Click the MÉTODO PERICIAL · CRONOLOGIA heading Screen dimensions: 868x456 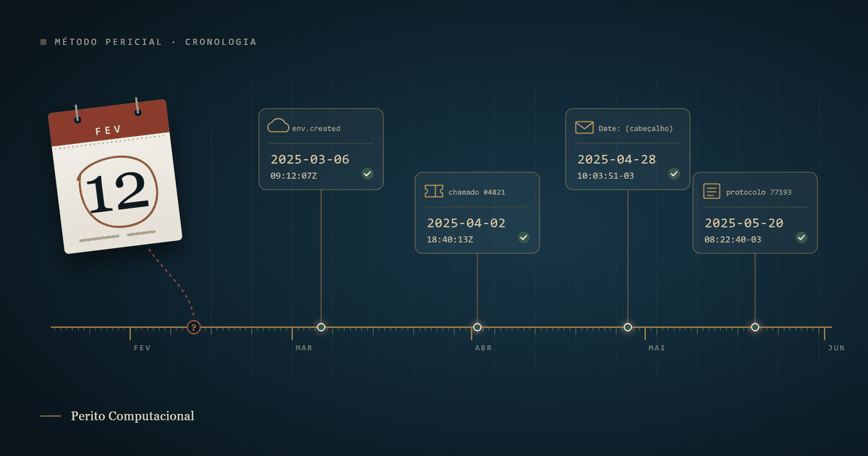156,42
